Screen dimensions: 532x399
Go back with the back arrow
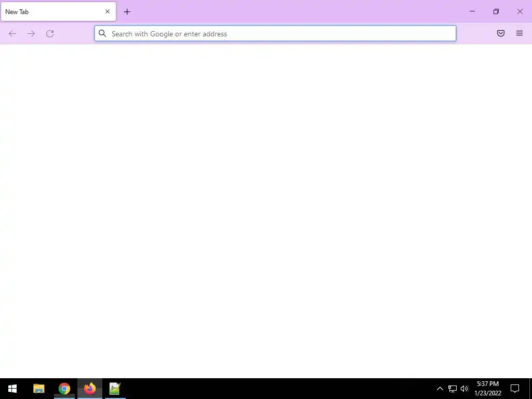(x=12, y=34)
